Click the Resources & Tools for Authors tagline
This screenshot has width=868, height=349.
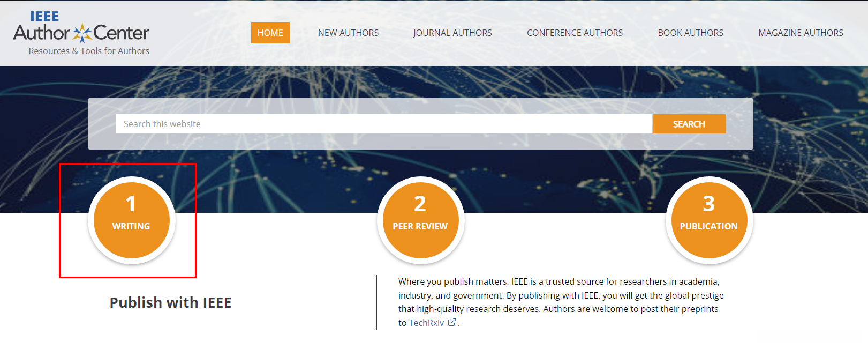(89, 51)
